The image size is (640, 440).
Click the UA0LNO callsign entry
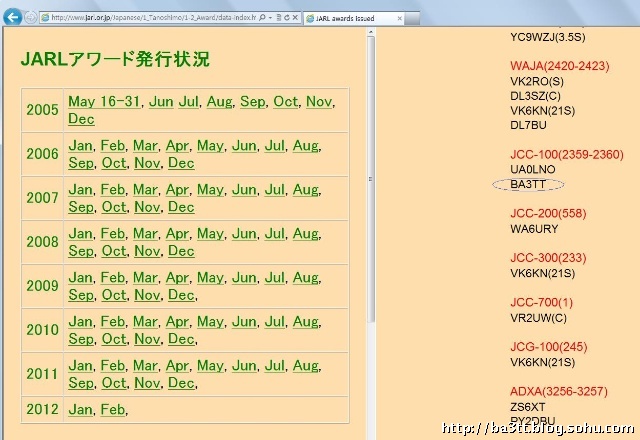(x=533, y=169)
